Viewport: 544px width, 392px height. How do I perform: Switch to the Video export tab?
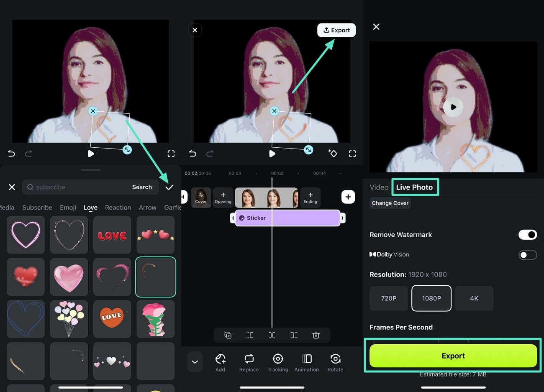[379, 187]
